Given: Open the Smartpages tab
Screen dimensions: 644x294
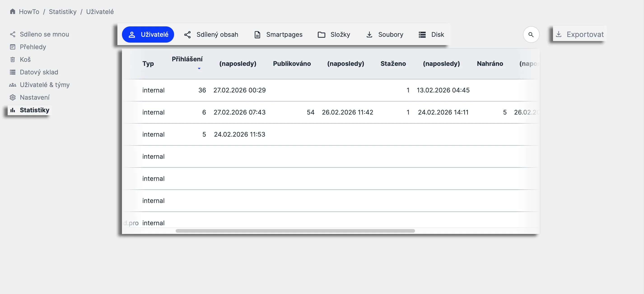Looking at the screenshot, I should [x=278, y=34].
